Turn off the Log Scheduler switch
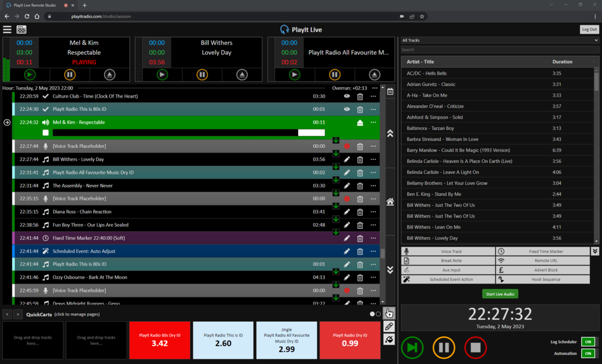602x364 pixels. click(x=588, y=342)
